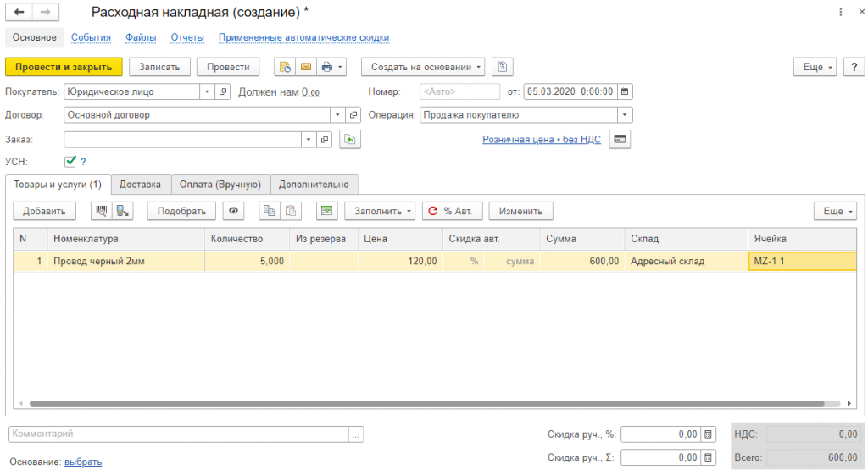Click the УСН question mark hint
Screen dimensions: 868x476
pos(84,162)
